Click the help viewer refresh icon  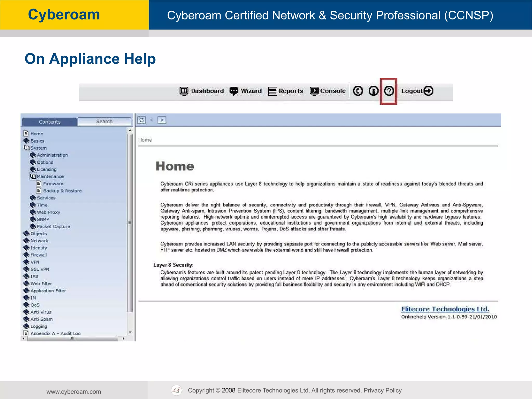[x=142, y=120]
